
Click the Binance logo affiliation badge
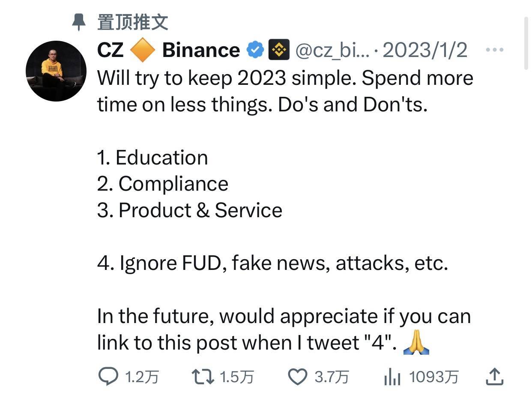tap(279, 50)
